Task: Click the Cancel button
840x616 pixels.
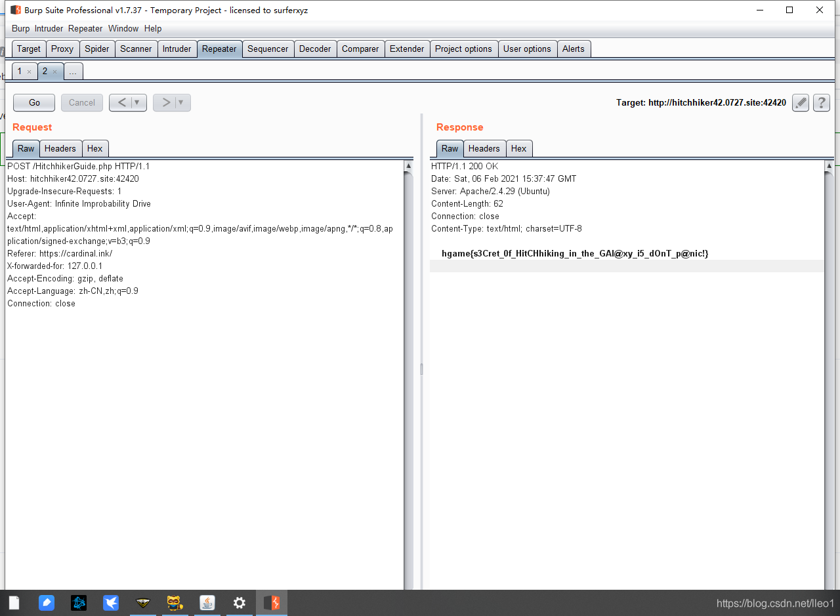Action: (82, 102)
